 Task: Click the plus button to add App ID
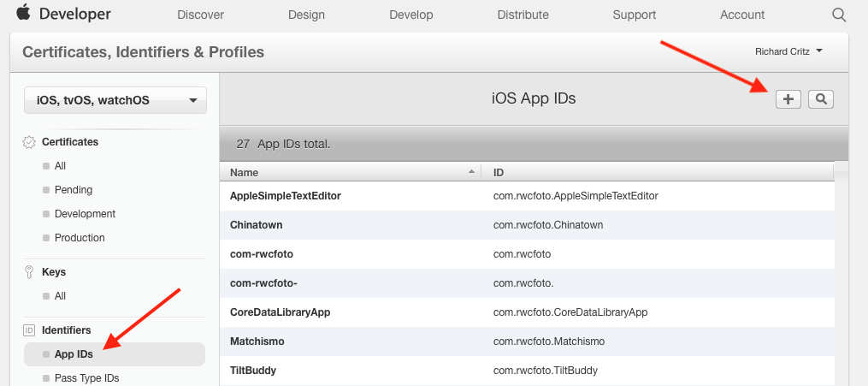788,99
